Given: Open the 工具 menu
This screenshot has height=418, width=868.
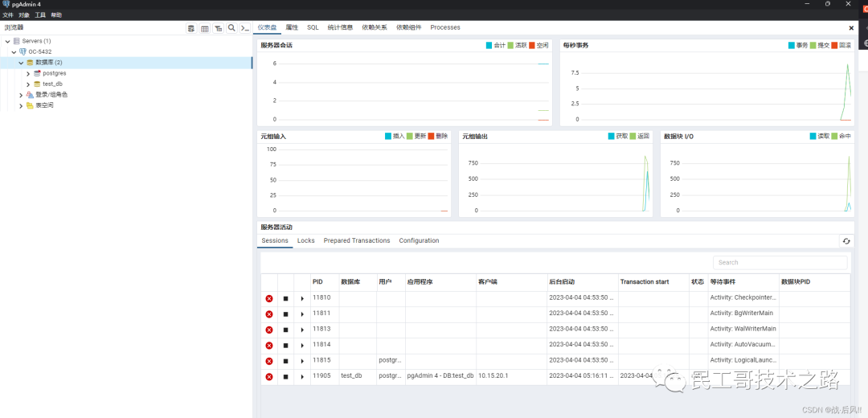Looking at the screenshot, I should click(x=40, y=15).
